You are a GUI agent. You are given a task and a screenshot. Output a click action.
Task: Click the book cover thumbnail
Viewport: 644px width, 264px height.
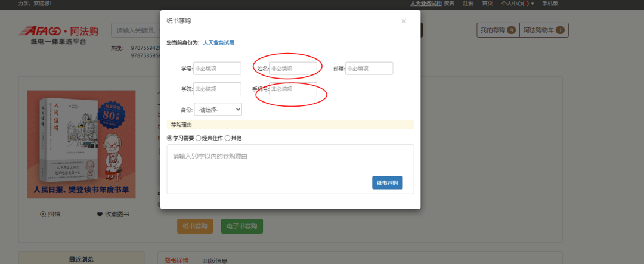click(x=81, y=144)
